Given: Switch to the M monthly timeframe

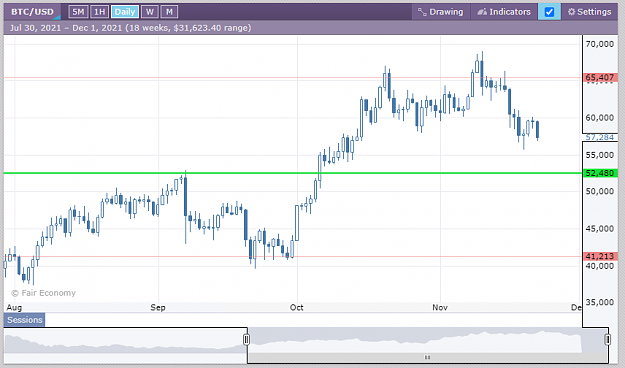Looking at the screenshot, I should coord(169,12).
